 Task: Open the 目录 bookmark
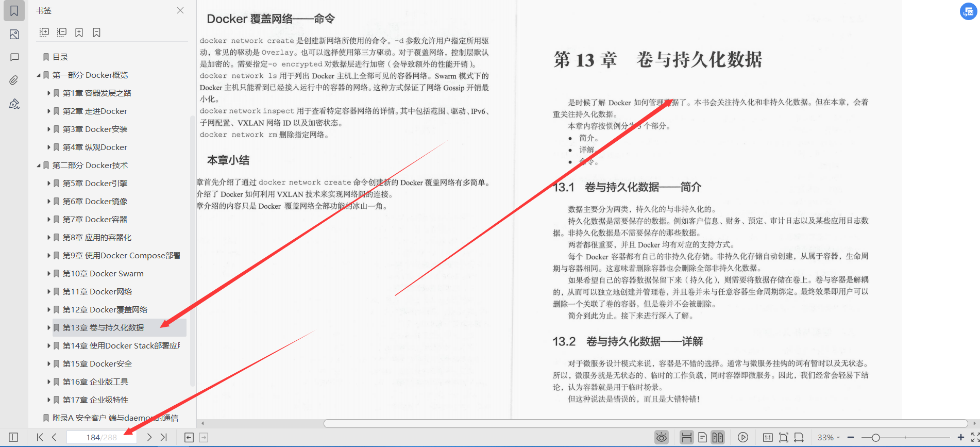click(60, 57)
